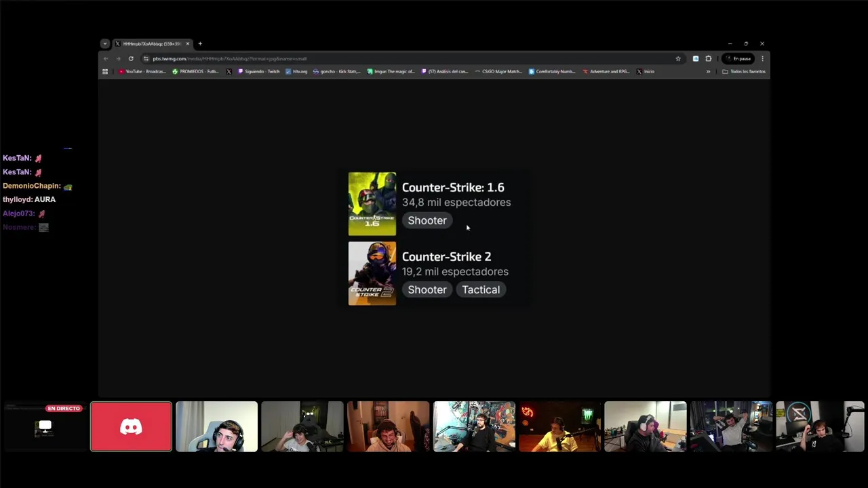Image resolution: width=868 pixels, height=488 pixels.
Task: Open the 'CS:GO Major Match...' bookmark
Action: pyautogui.click(x=499, y=71)
